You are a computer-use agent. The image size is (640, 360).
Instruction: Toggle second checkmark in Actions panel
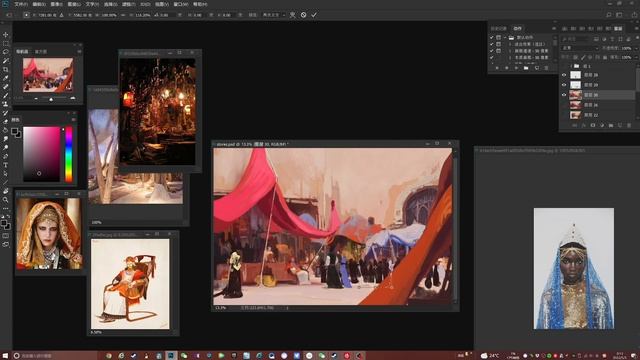tap(491, 44)
